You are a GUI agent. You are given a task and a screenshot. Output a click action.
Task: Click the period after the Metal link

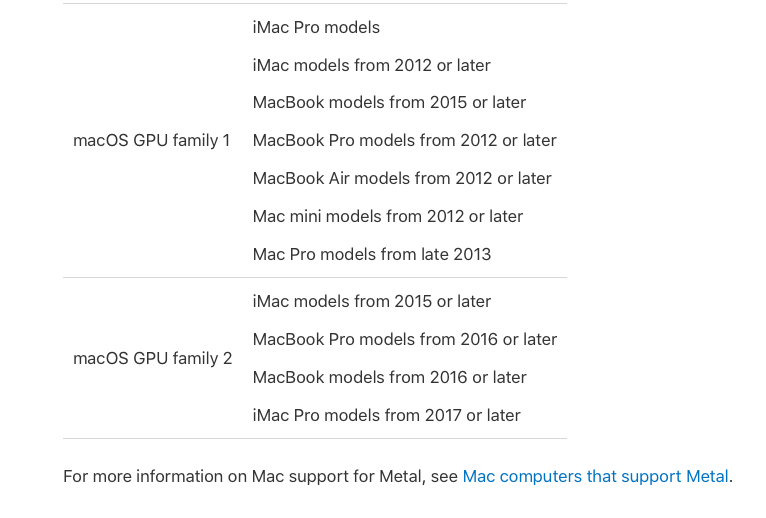pos(731,478)
